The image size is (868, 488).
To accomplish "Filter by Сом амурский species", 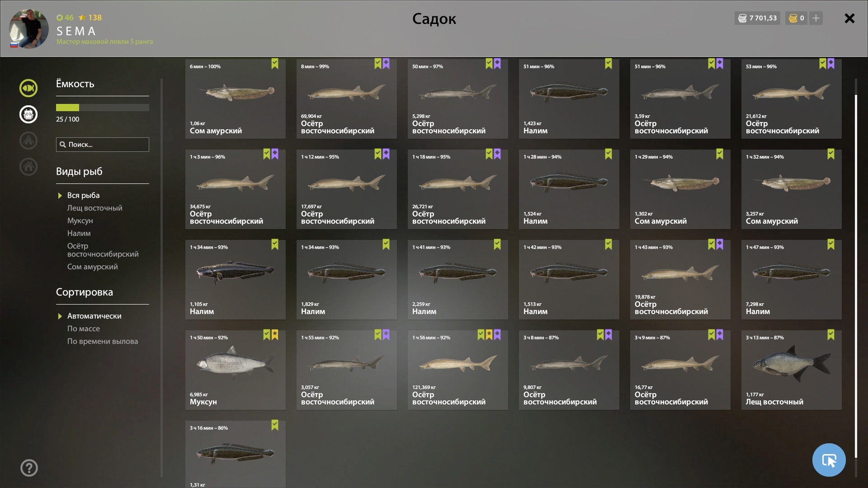I will click(x=93, y=267).
